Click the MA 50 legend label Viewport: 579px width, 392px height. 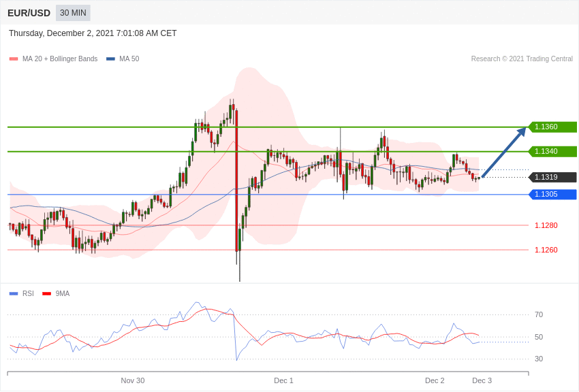pyautogui.click(x=129, y=59)
